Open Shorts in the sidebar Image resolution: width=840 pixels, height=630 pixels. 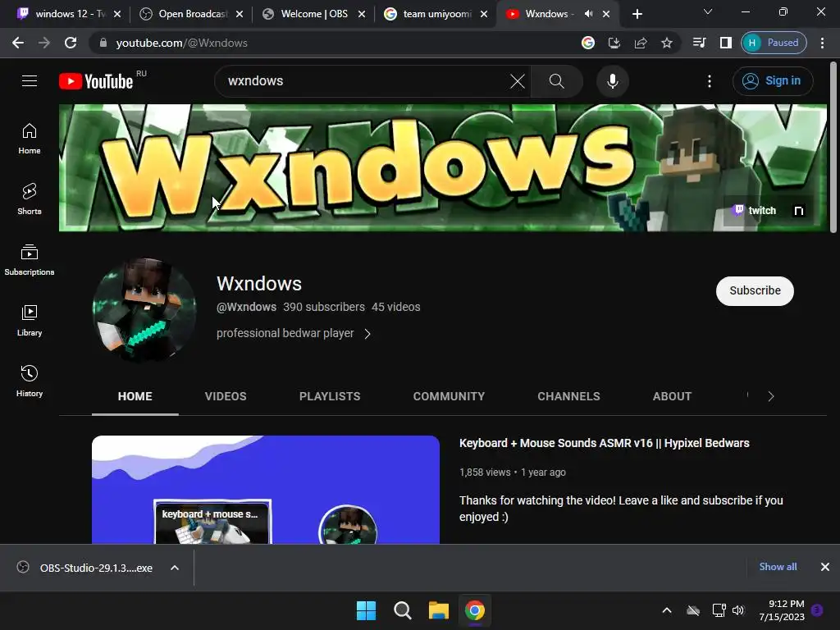click(x=30, y=199)
